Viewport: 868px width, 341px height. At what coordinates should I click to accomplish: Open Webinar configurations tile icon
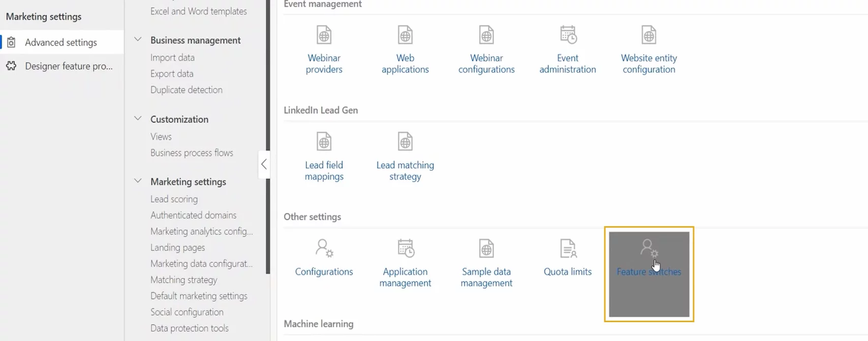click(x=486, y=35)
